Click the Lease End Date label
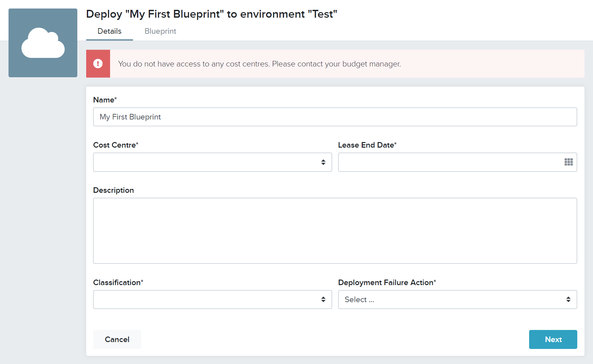This screenshot has height=364, width=593. tap(367, 145)
